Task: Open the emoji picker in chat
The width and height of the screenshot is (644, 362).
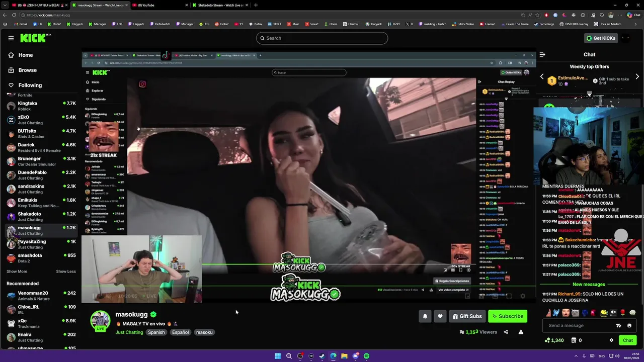Action: [x=629, y=326]
